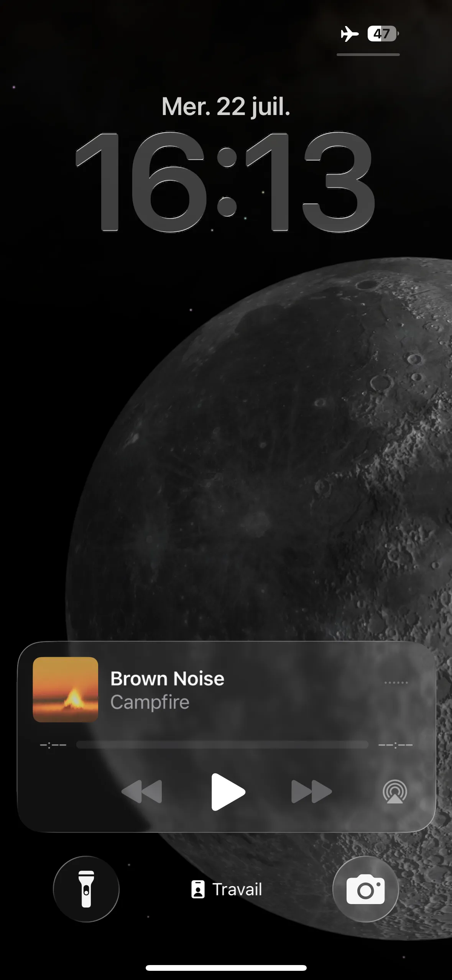Image resolution: width=452 pixels, height=980 pixels.
Task: Tap the Campfire subtitle text
Action: click(x=150, y=702)
